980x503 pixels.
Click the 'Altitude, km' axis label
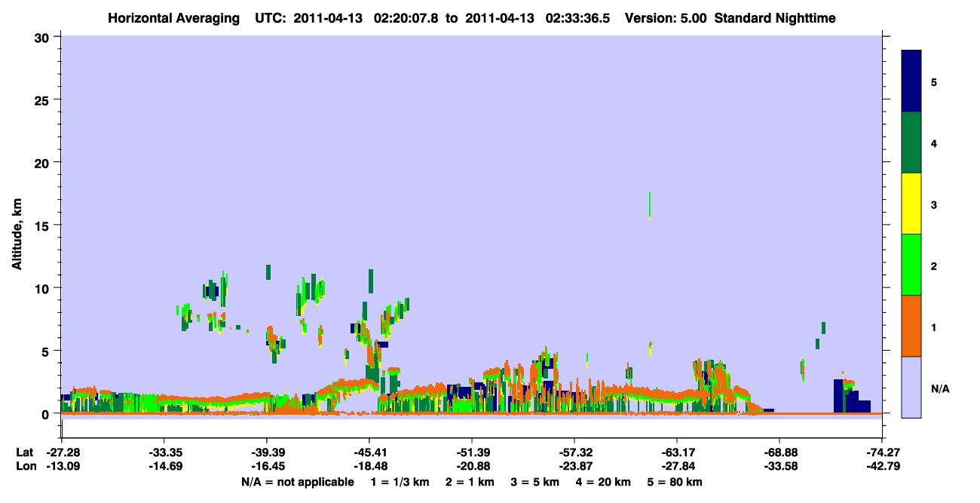point(17,233)
